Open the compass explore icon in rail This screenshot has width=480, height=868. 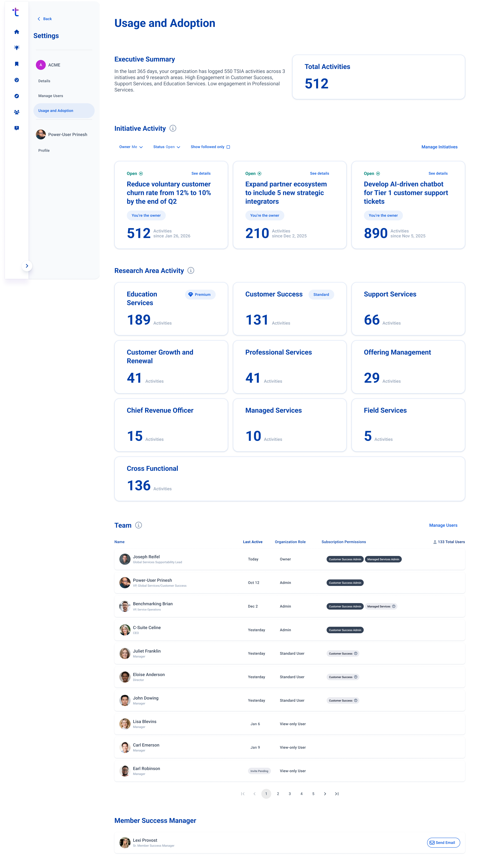17,96
